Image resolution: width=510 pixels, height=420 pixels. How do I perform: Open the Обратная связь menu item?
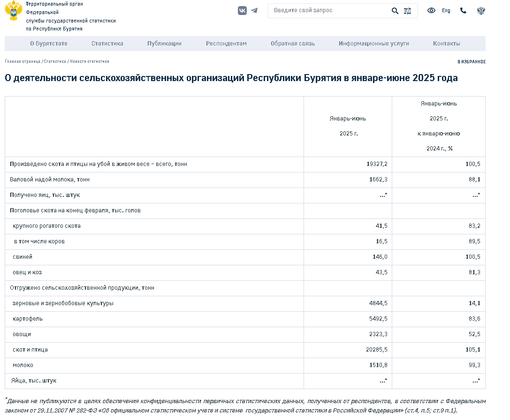[x=293, y=44]
